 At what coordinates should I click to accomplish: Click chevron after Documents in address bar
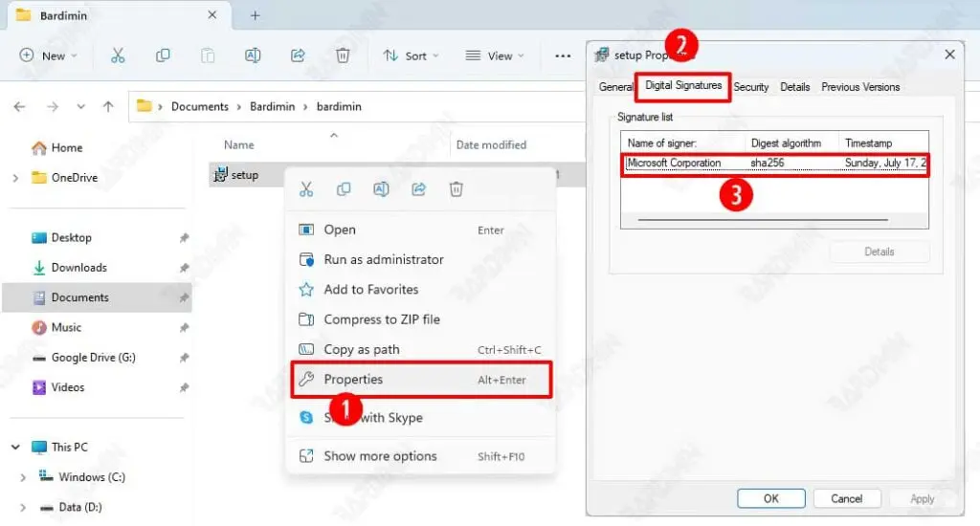click(x=238, y=107)
